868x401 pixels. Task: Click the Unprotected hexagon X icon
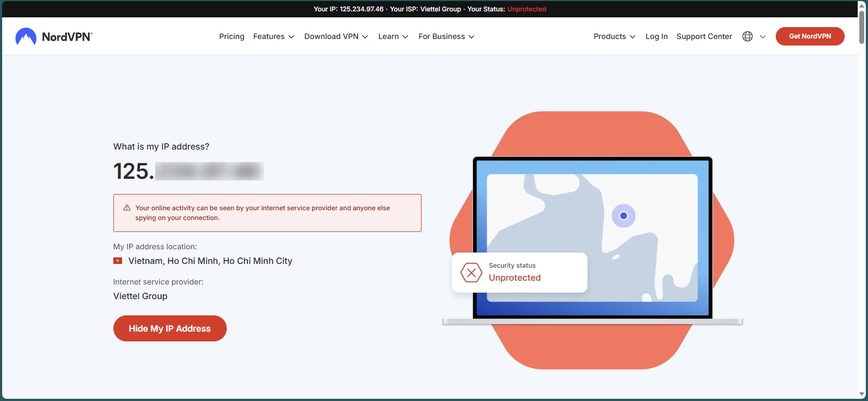tap(471, 273)
